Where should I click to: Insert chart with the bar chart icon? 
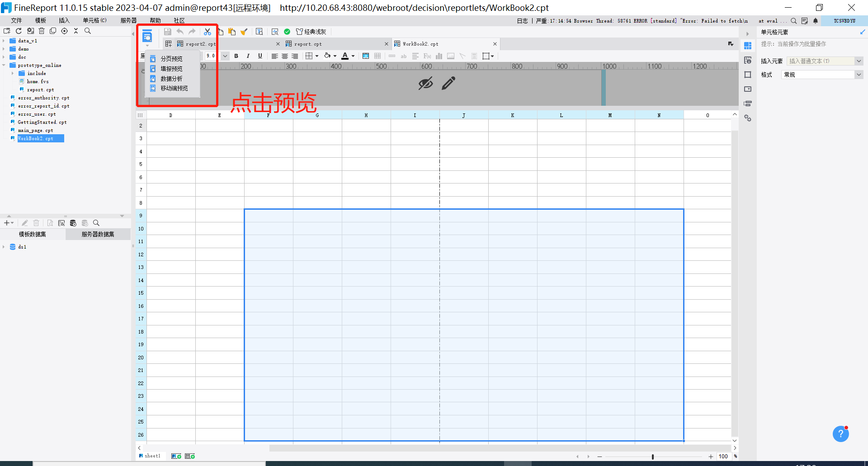click(x=439, y=56)
